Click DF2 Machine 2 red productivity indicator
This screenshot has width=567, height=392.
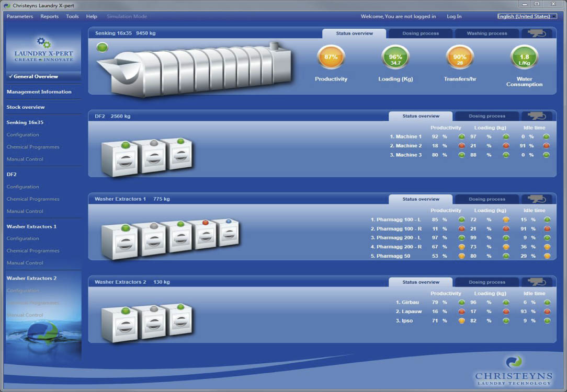(x=461, y=146)
